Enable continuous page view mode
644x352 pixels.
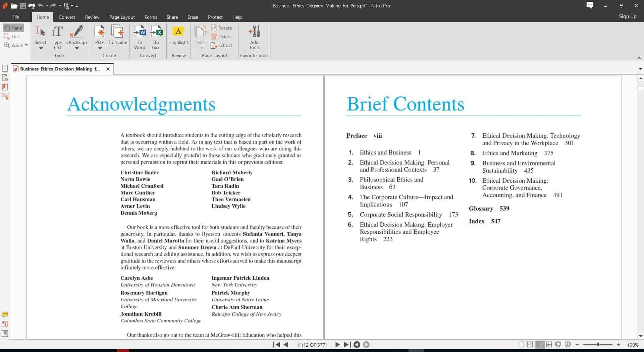pos(530,345)
